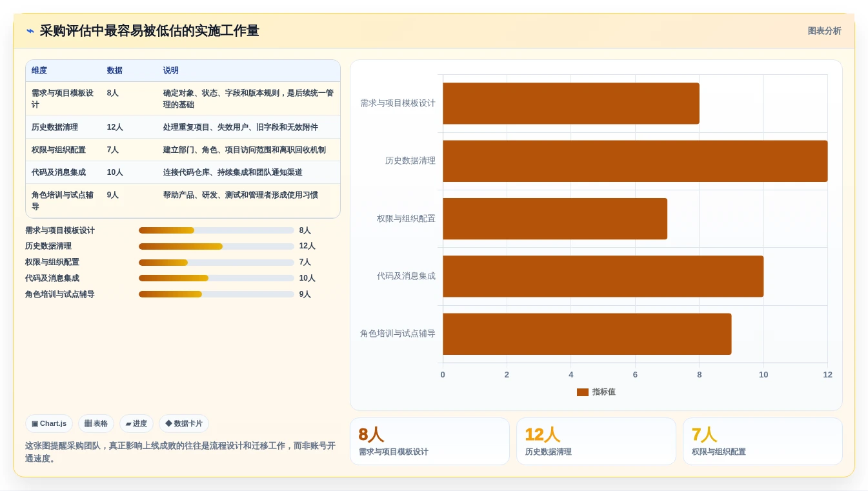The width and height of the screenshot is (868, 491).
Task: Click the 角色培训与试点辅导 progress bar
Action: [216, 294]
